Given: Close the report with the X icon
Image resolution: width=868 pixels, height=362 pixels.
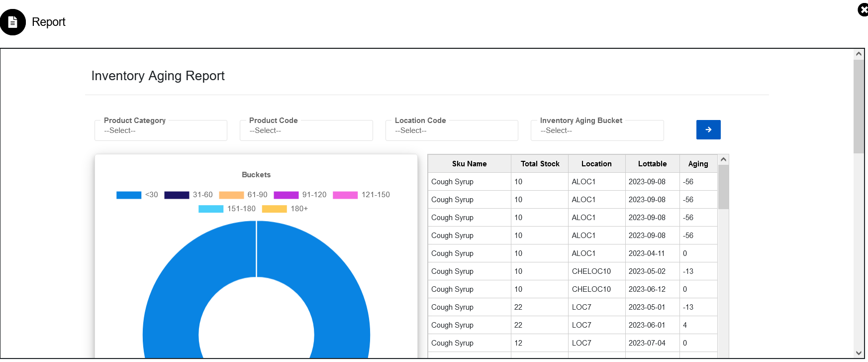Looking at the screenshot, I should (x=863, y=10).
